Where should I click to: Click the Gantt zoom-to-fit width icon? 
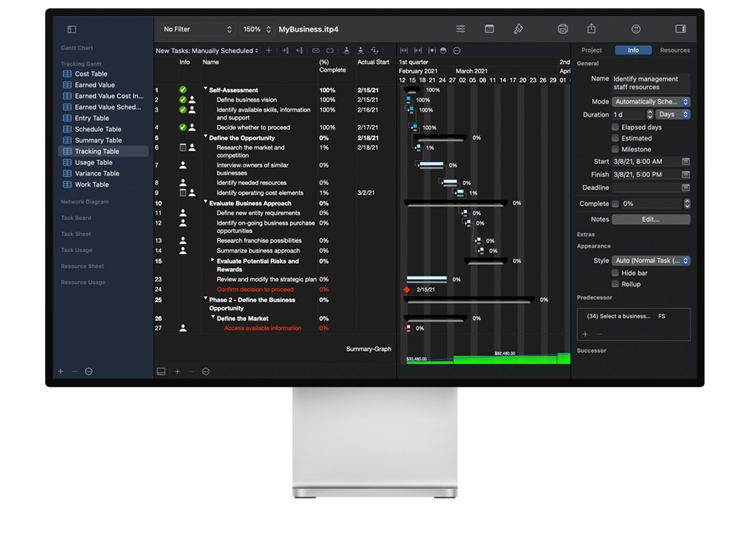coord(403,51)
